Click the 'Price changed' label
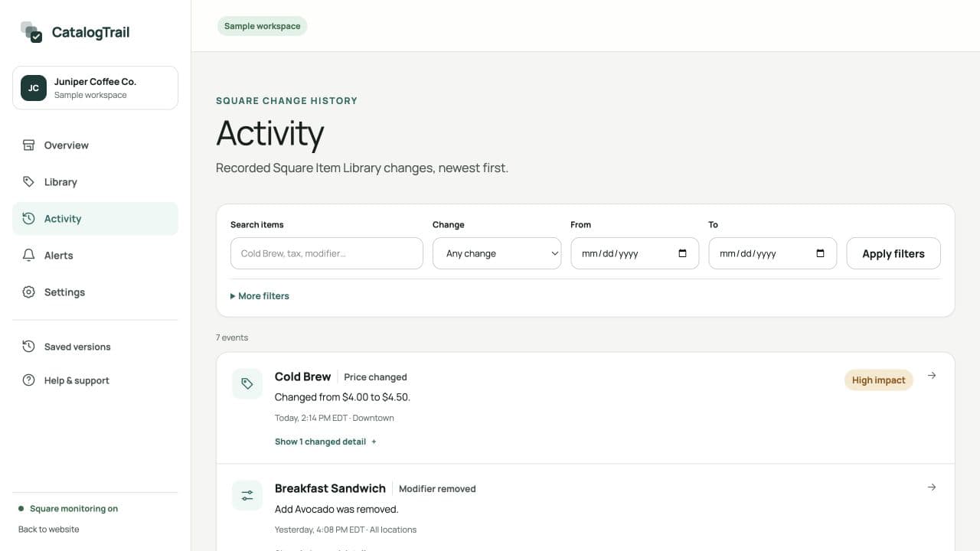Screen dimensions: 980x551 [375, 377]
